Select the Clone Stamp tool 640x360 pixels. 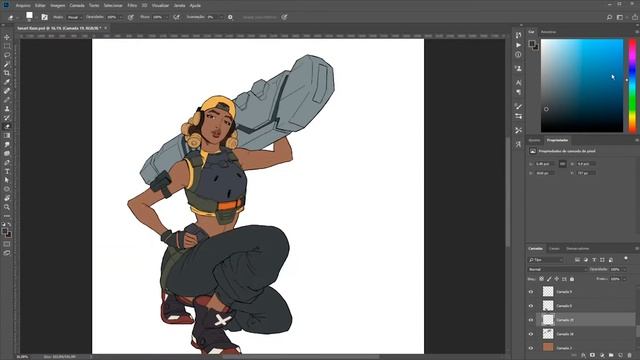tap(7, 109)
